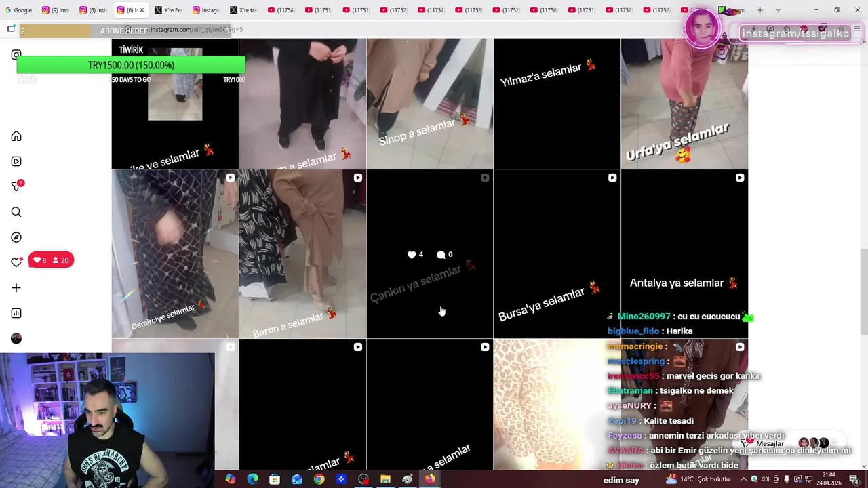
Task: Click chat username bigblue_fido
Action: tap(633, 331)
